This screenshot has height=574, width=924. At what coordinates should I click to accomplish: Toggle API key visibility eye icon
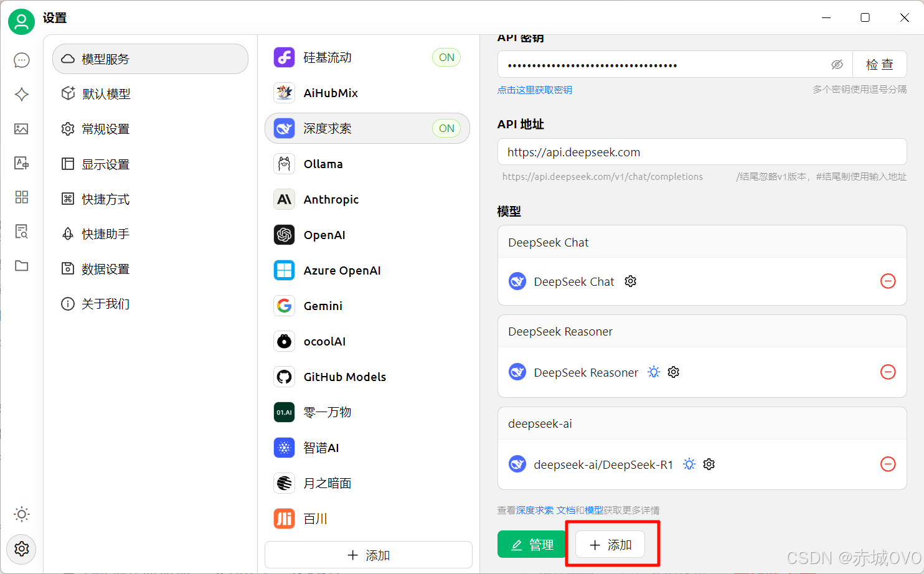point(837,65)
